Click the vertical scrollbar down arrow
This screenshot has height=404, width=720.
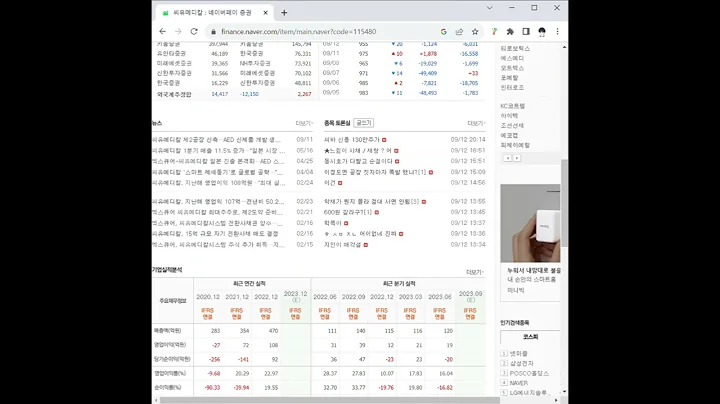(564, 392)
